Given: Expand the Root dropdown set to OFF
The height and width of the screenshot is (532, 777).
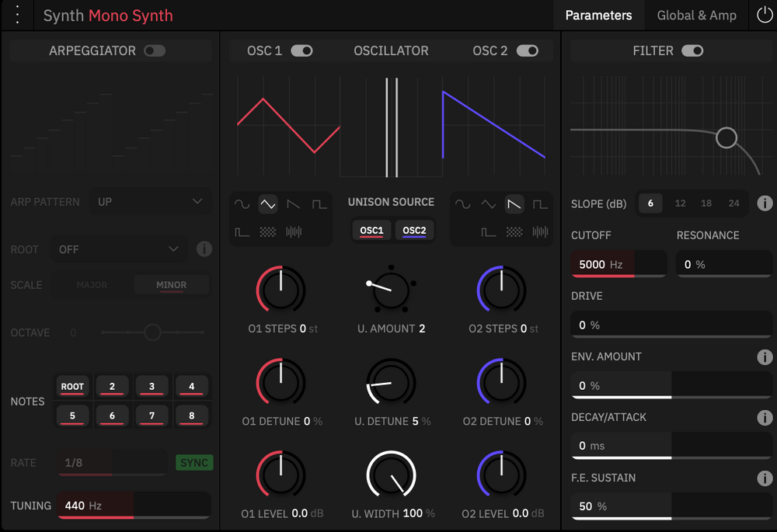Looking at the screenshot, I should (119, 249).
